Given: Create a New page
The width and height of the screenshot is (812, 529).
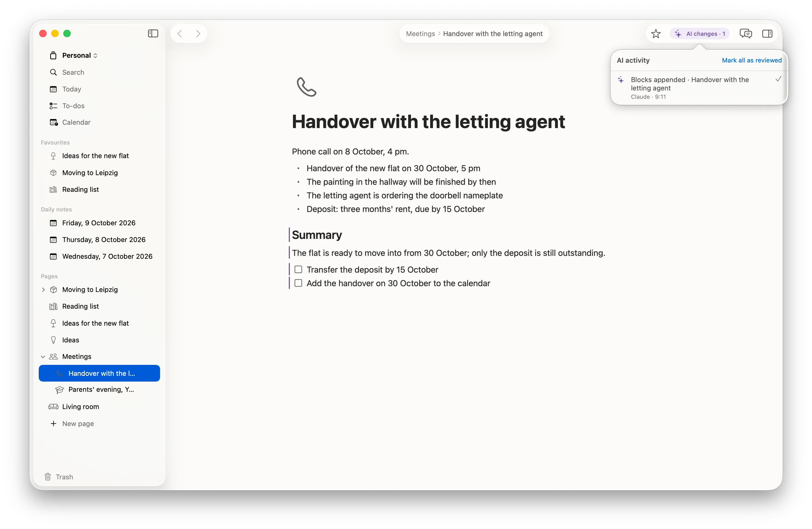Looking at the screenshot, I should click(x=99, y=423).
